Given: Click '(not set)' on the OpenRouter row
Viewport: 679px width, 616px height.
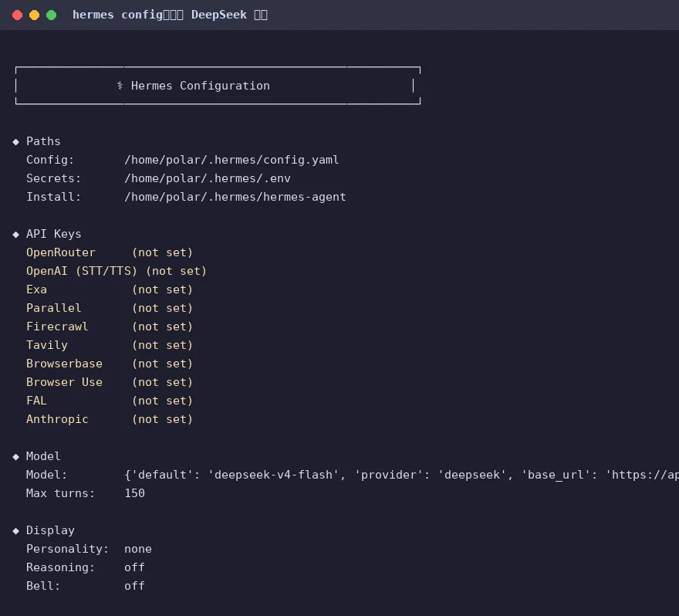Looking at the screenshot, I should [162, 252].
